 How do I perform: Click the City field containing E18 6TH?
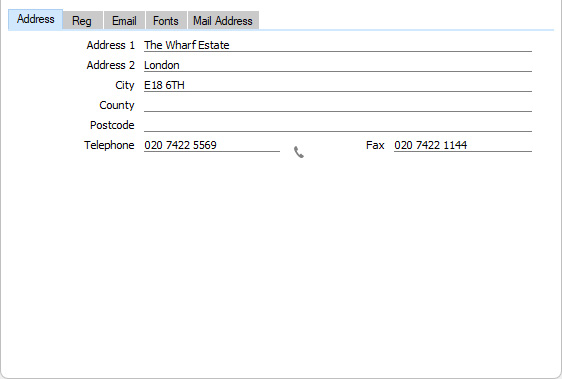(338, 85)
